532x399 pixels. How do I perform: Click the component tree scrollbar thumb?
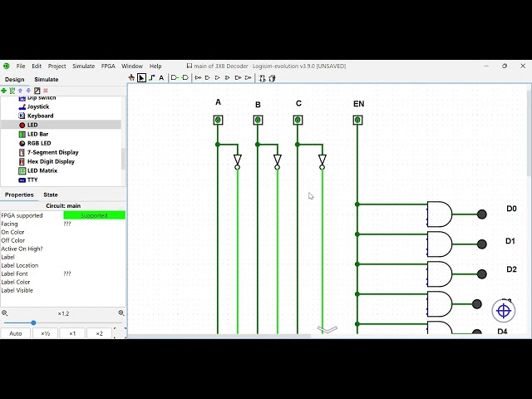pyautogui.click(x=123, y=159)
